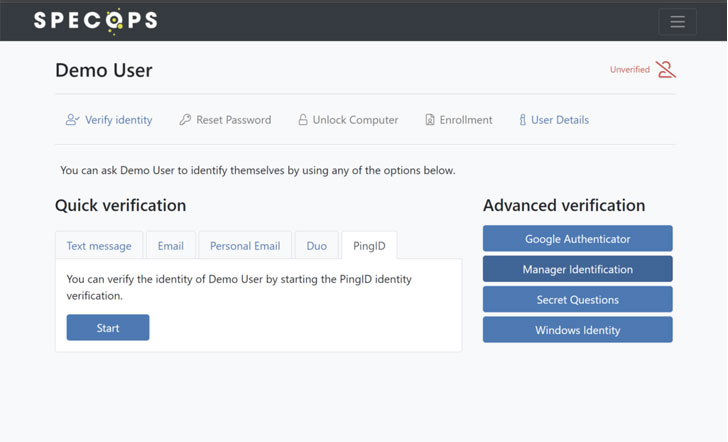The image size is (728, 442).
Task: Click the Enrollment document icon
Action: (x=429, y=120)
